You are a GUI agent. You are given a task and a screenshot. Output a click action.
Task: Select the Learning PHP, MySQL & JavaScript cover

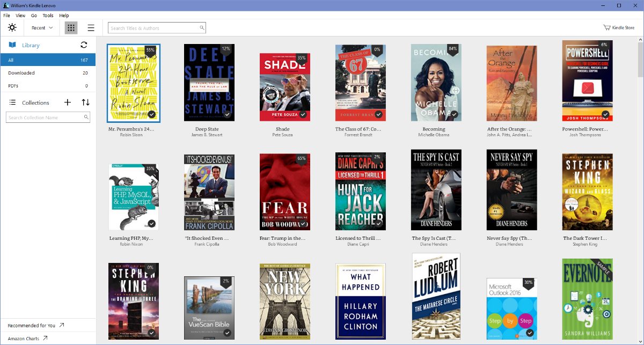point(134,197)
